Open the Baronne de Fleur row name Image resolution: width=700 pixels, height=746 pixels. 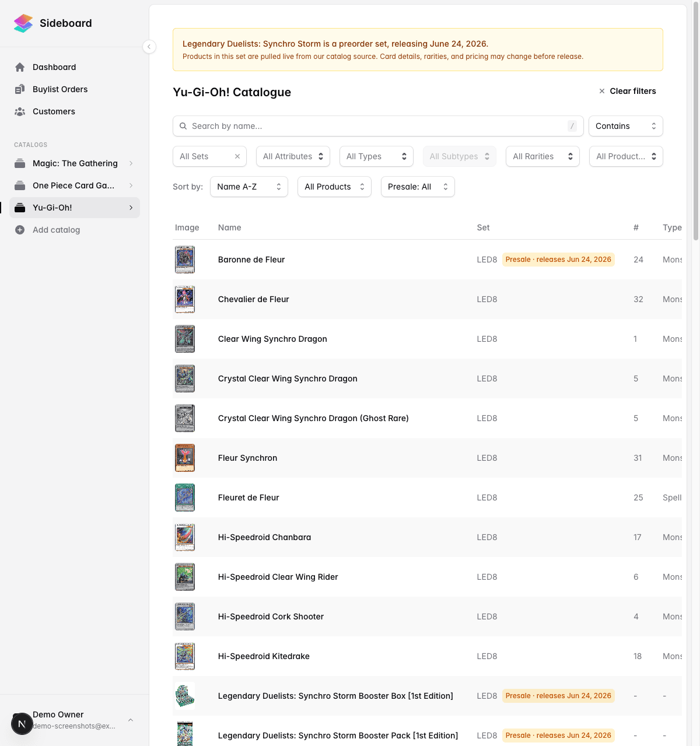click(251, 260)
